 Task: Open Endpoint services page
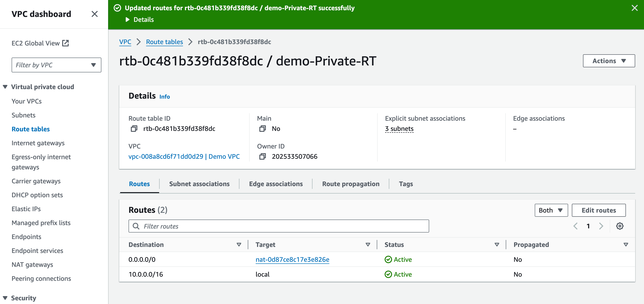click(x=37, y=251)
